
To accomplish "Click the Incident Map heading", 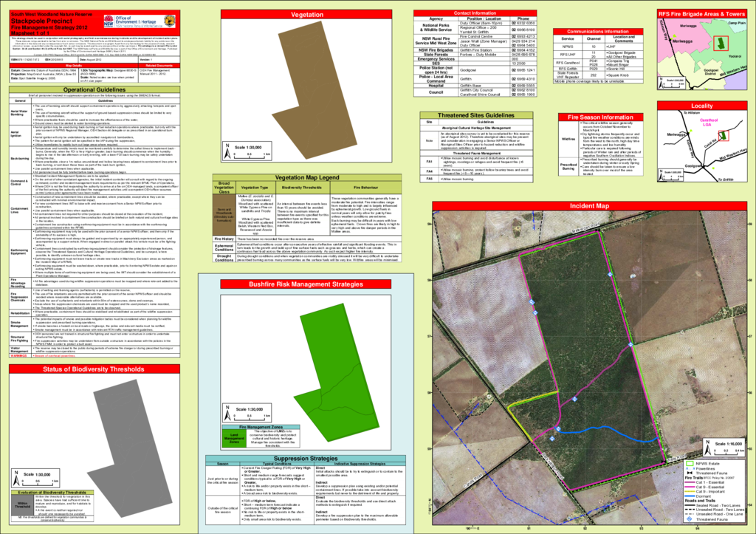I will click(589, 206).
